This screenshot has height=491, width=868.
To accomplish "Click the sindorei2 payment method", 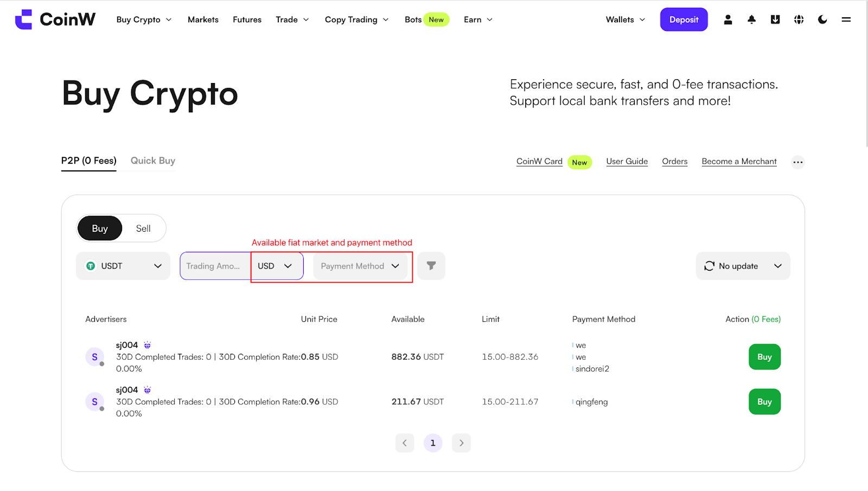I will point(592,369).
